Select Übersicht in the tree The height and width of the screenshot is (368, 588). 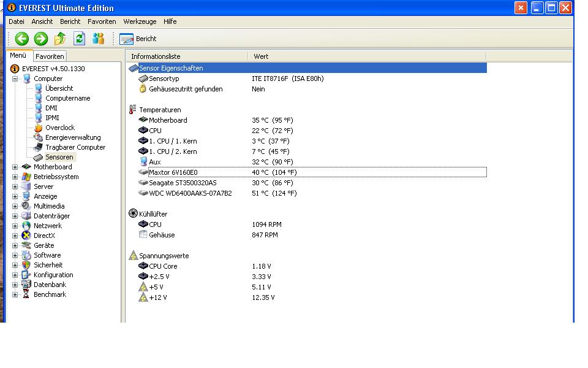pos(59,88)
